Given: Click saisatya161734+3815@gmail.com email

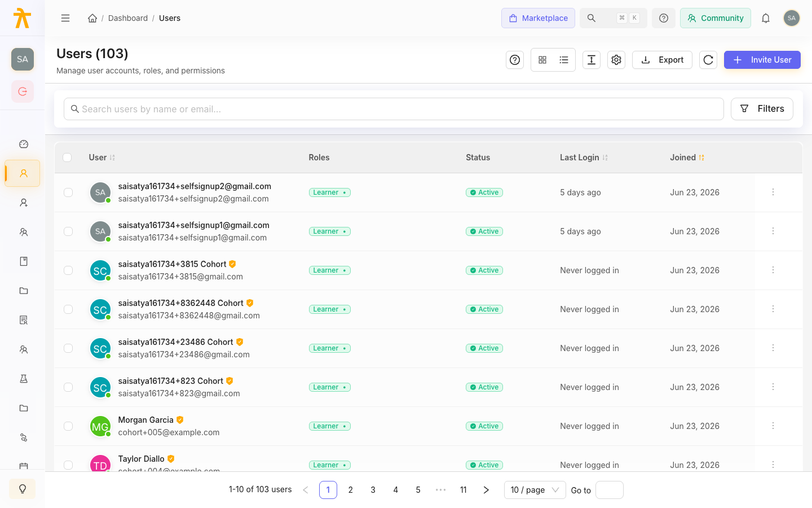Looking at the screenshot, I should [180, 277].
